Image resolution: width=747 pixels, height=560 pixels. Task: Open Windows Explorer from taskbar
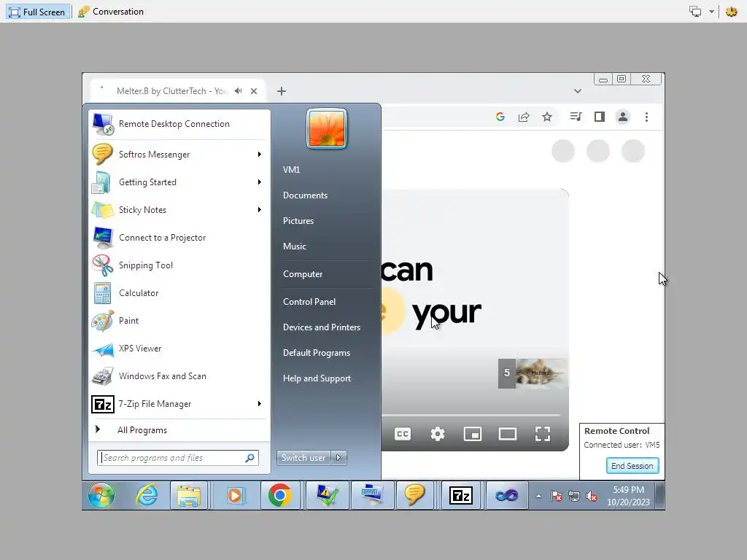tap(189, 496)
